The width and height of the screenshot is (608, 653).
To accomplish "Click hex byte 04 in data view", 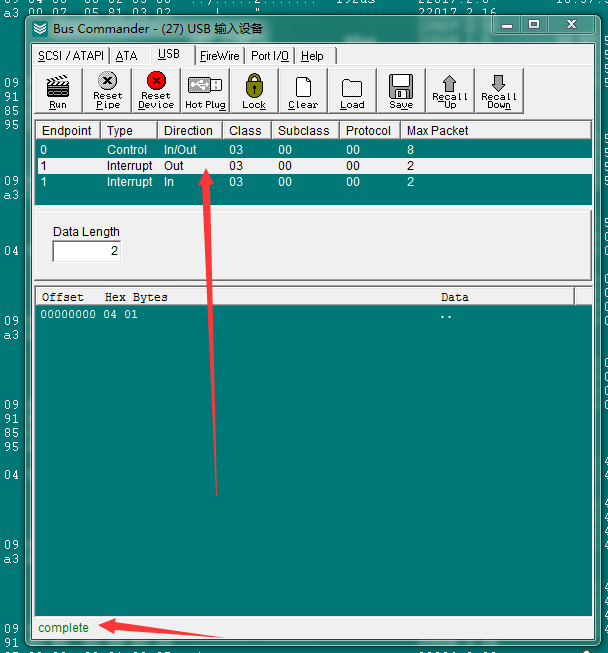I will (x=110, y=314).
